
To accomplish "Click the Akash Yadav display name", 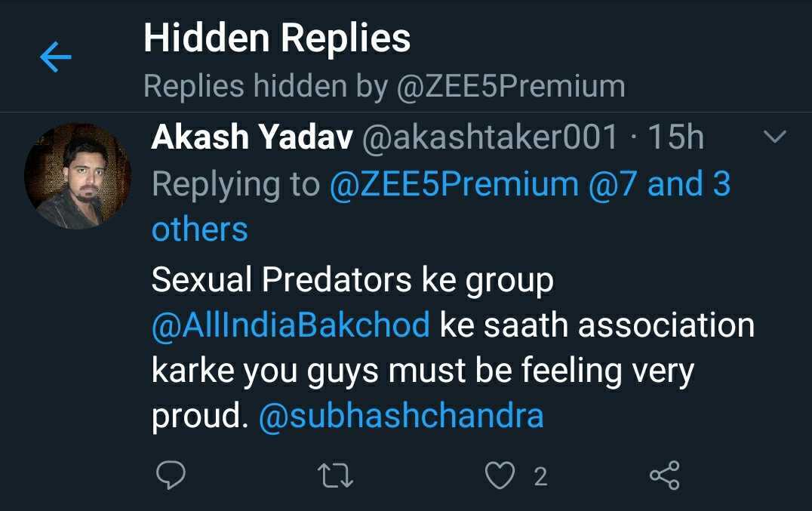I will point(253,138).
